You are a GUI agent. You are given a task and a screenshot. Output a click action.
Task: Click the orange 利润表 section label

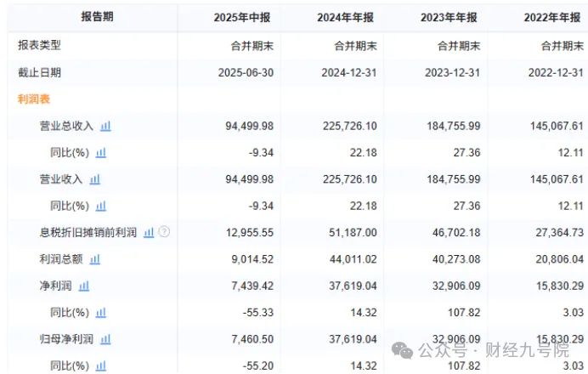34,99
